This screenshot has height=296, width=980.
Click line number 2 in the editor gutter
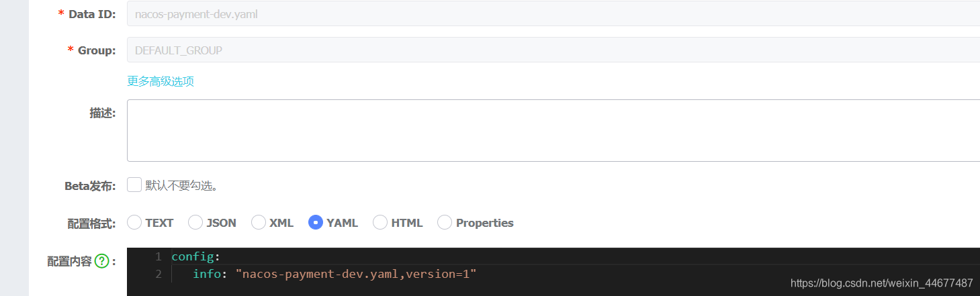click(159, 273)
